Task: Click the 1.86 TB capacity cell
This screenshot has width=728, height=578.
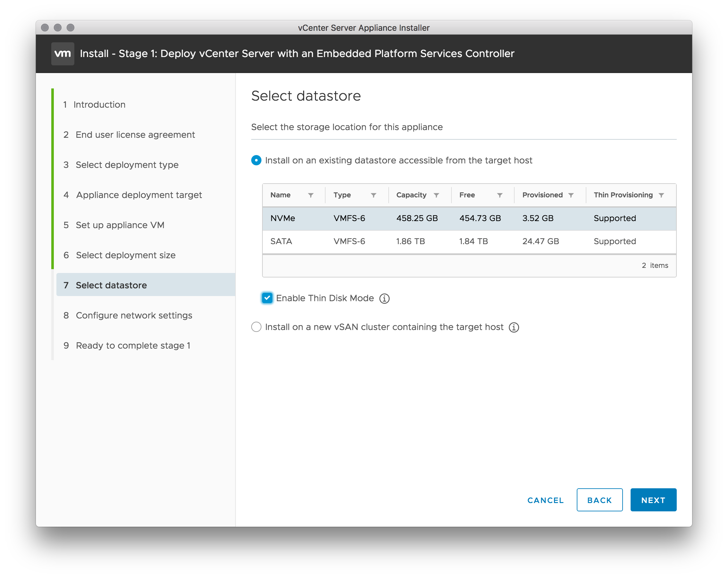Action: tap(410, 241)
